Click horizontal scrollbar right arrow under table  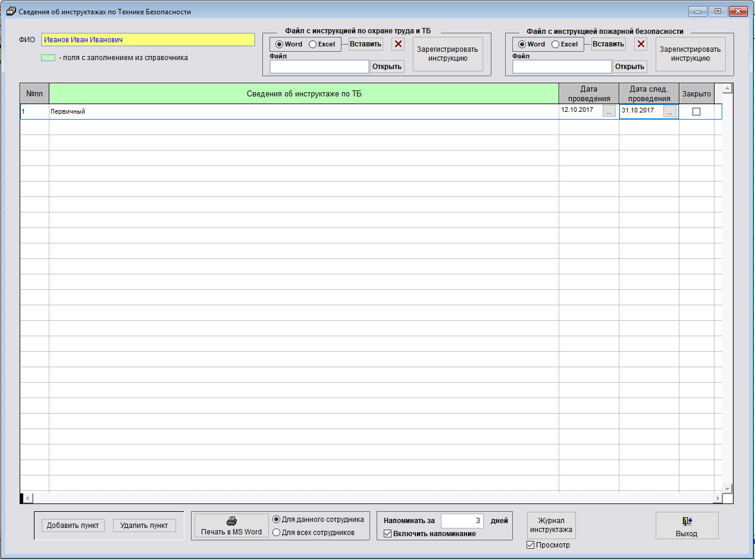pyautogui.click(x=718, y=498)
